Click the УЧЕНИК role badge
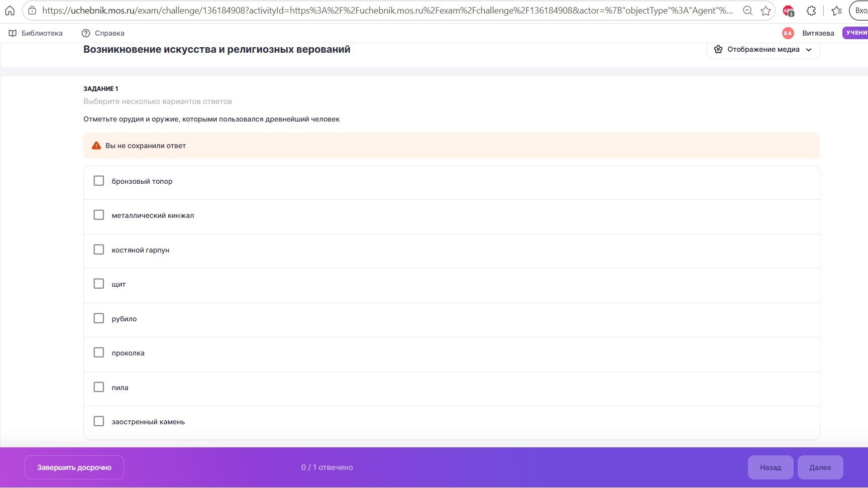Viewport: 868px width, 488px height. pos(855,33)
